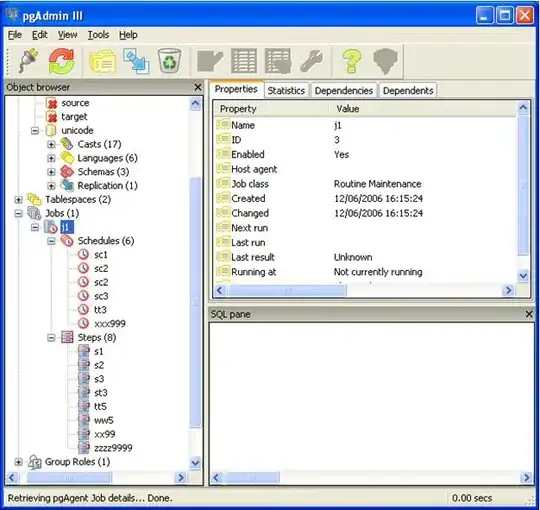Close the Object browser panel
The width and height of the screenshot is (540, 510).
pyautogui.click(x=198, y=87)
